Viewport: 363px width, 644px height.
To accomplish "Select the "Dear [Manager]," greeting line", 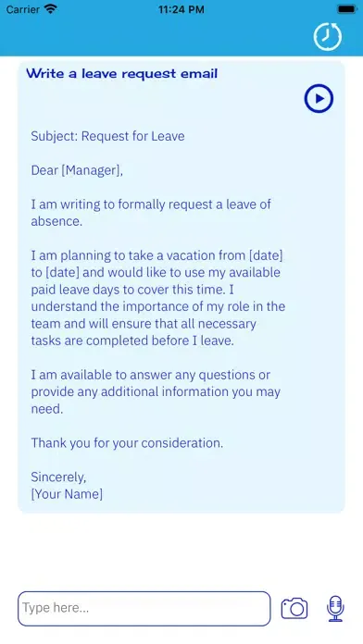I will [77, 170].
